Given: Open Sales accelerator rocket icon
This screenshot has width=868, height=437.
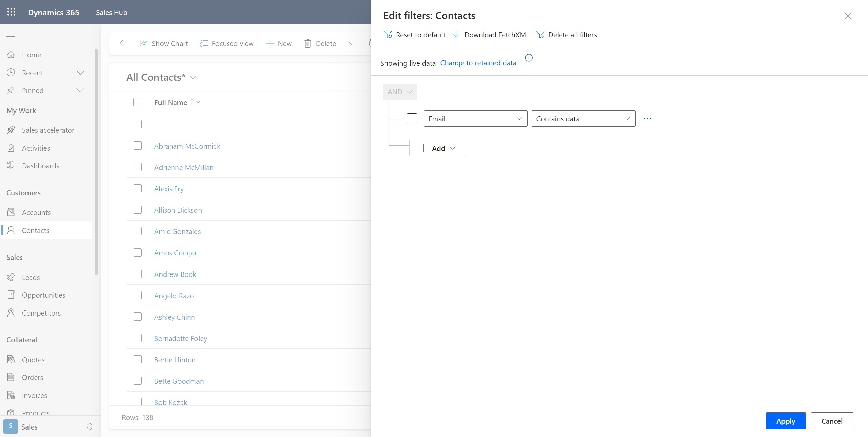Looking at the screenshot, I should coord(11,130).
